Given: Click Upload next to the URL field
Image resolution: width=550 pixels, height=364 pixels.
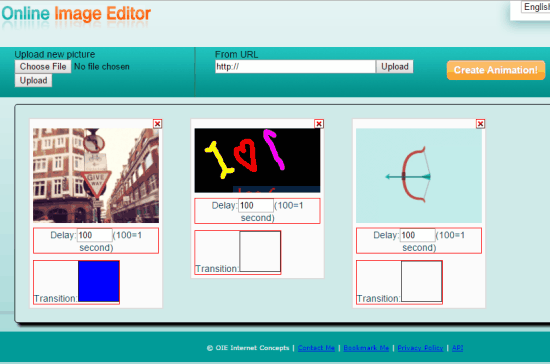Looking at the screenshot, I should (395, 67).
